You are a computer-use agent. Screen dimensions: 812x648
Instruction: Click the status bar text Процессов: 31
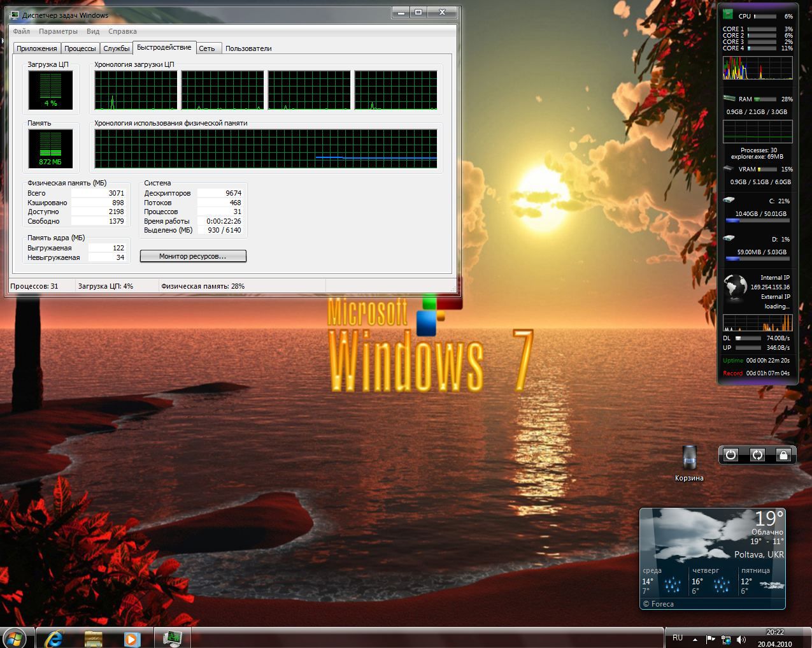pyautogui.click(x=34, y=286)
